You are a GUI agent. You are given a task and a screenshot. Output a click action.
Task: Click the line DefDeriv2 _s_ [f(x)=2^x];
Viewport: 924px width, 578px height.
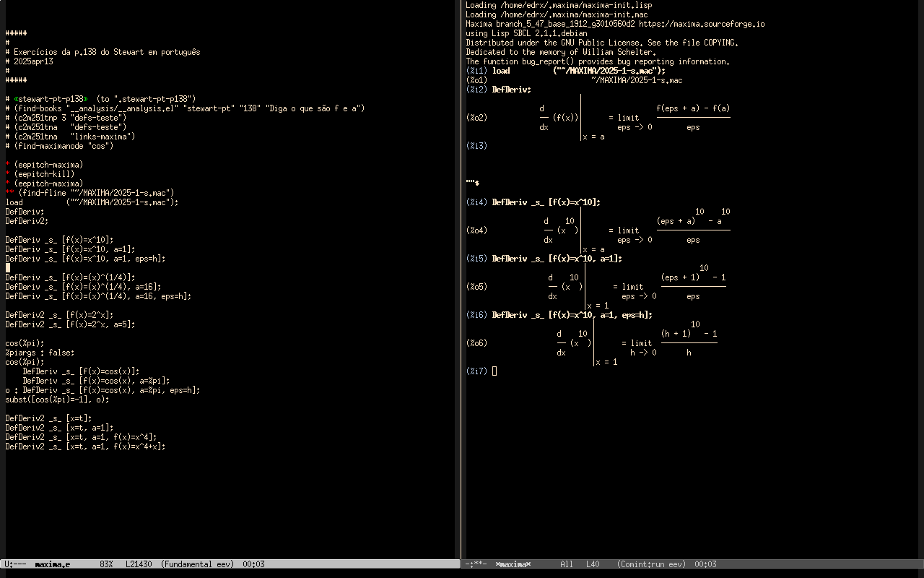[x=59, y=315]
